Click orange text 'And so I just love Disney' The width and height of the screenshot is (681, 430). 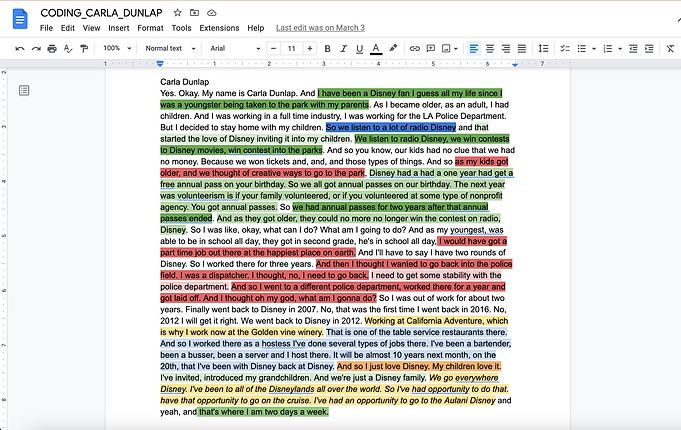(x=383, y=366)
